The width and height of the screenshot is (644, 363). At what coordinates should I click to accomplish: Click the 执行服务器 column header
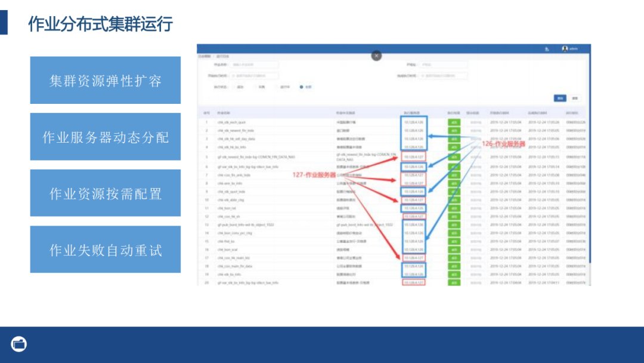[x=411, y=113]
